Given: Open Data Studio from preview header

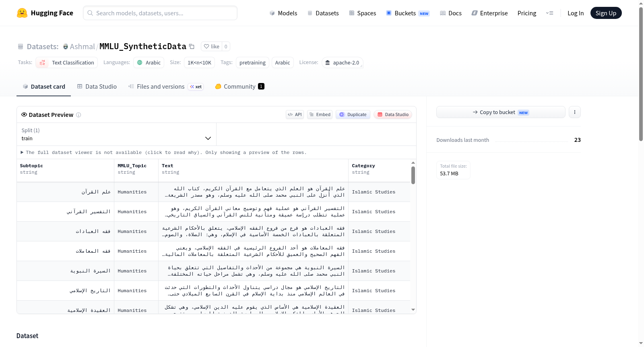Looking at the screenshot, I should (393, 114).
